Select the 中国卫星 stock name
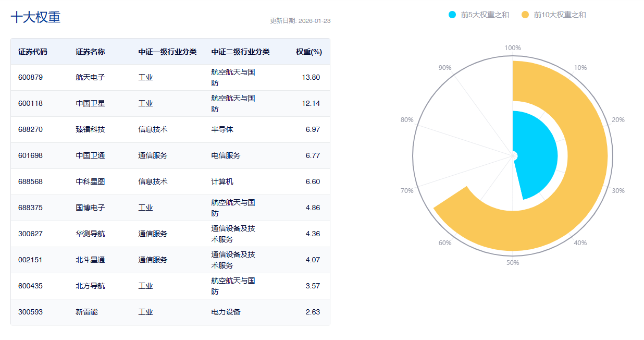 pyautogui.click(x=90, y=103)
